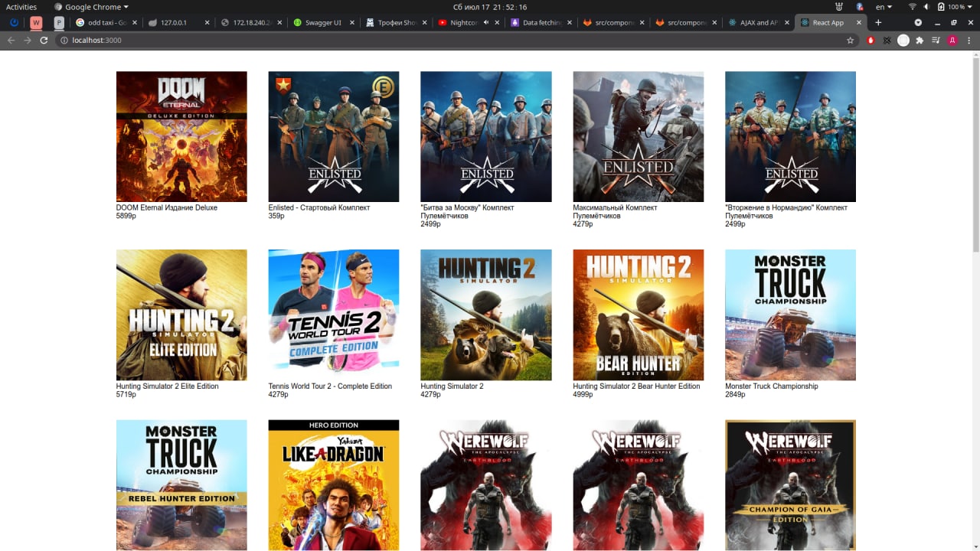
Task: Open a new tab with the plus button
Action: [878, 22]
